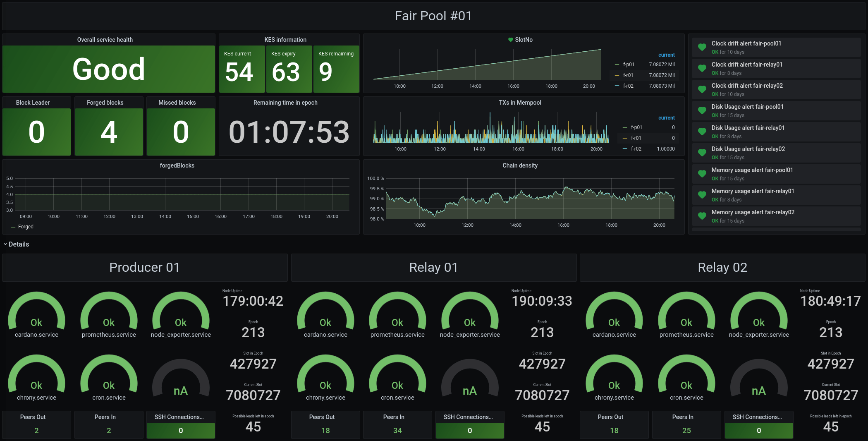868x441 pixels.
Task: Click the Relay 01 section header
Action: click(433, 267)
